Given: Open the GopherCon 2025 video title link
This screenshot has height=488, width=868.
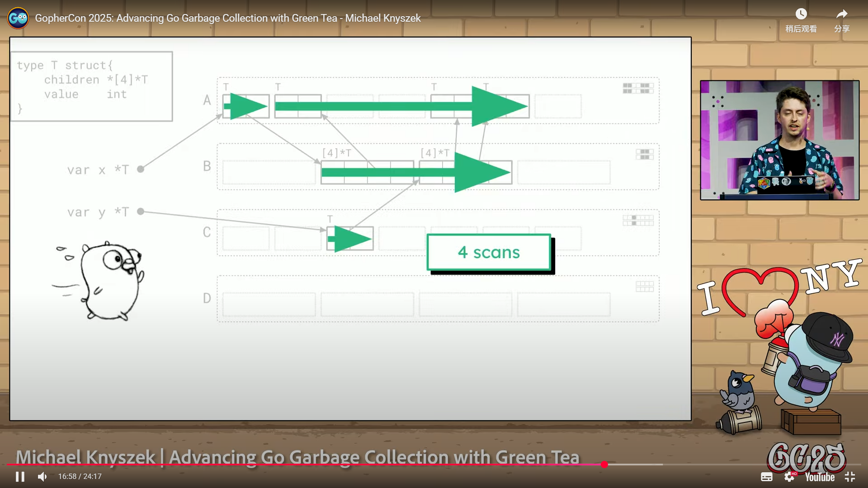Looking at the screenshot, I should [228, 18].
